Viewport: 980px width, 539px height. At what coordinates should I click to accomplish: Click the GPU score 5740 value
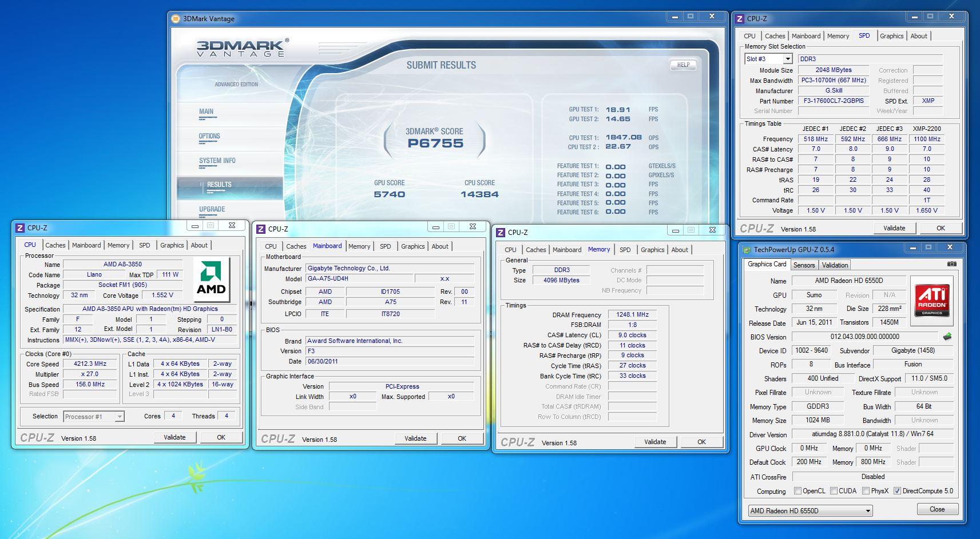pyautogui.click(x=389, y=194)
